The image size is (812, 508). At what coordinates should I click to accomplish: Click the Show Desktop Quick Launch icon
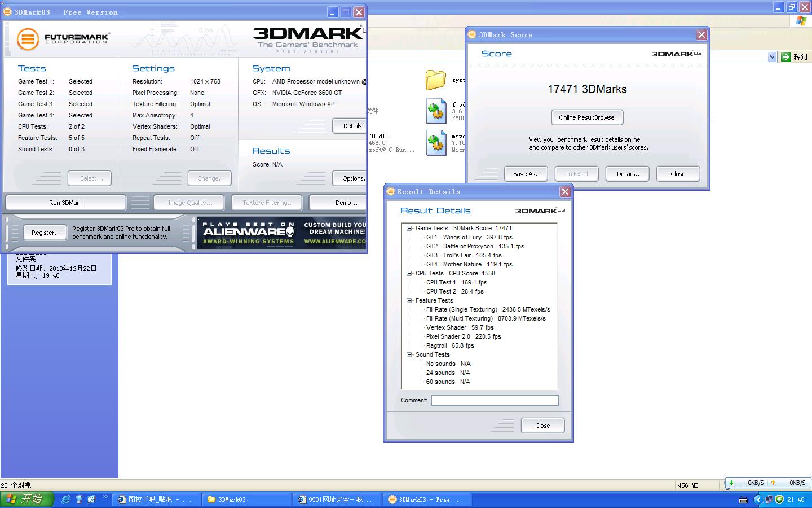pyautogui.click(x=79, y=499)
